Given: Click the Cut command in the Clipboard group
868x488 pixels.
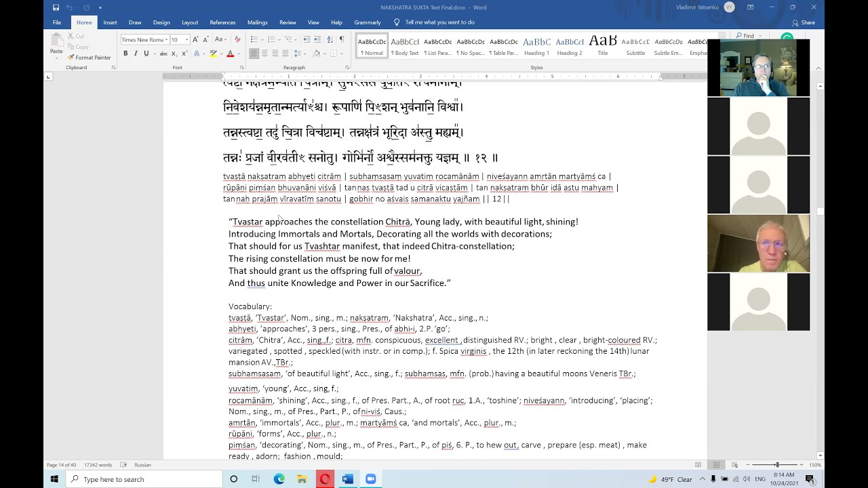Looking at the screenshot, I should (x=76, y=36).
